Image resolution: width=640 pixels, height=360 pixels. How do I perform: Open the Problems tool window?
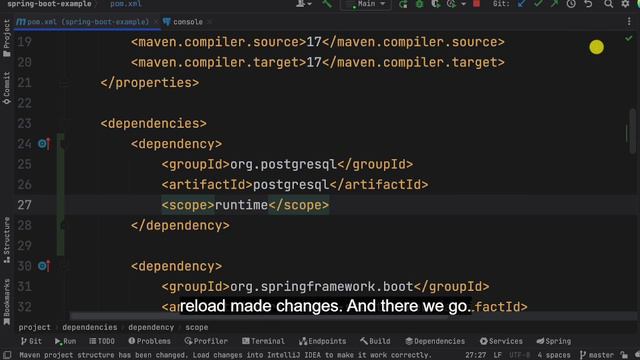[149, 341]
